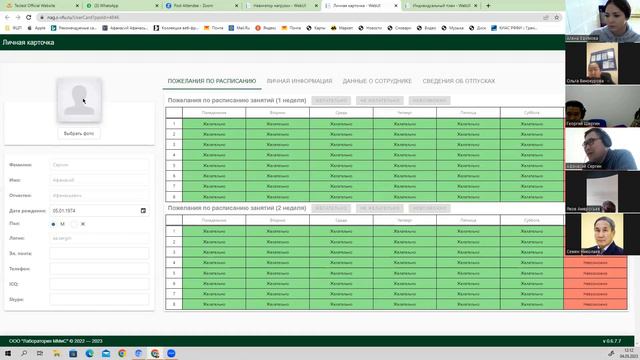Go back with the browser back arrow
This screenshot has width=640, height=360.
(7, 18)
